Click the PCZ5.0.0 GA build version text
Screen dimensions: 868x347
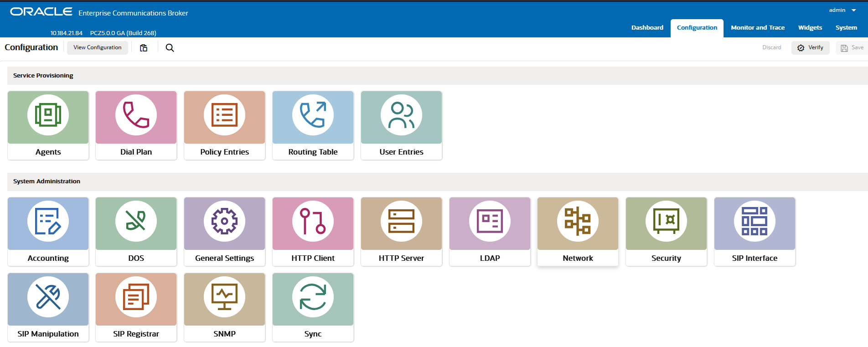coord(123,33)
